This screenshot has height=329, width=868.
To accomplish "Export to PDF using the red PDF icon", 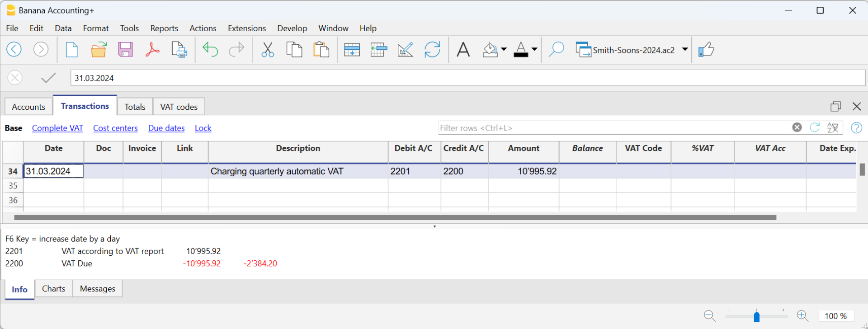I will pyautogui.click(x=152, y=50).
